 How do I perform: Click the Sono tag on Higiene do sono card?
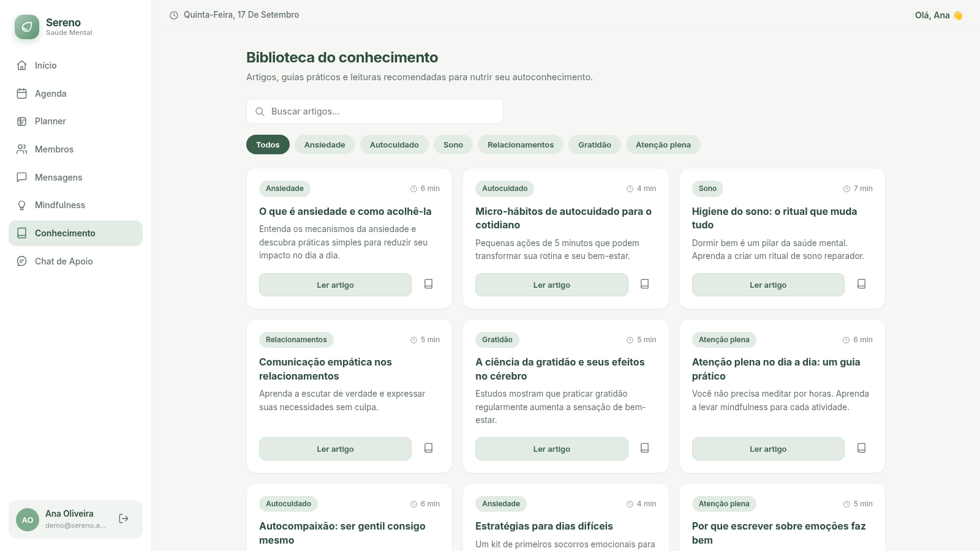tap(707, 189)
